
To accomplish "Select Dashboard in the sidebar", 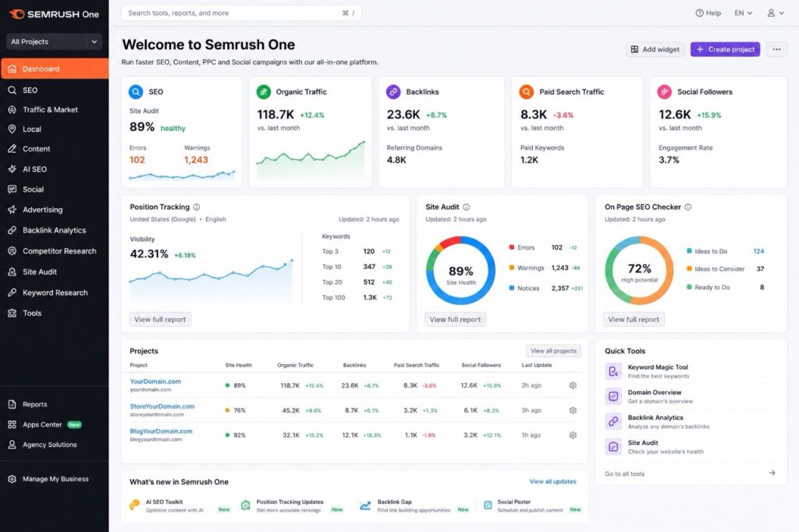I will (x=54, y=69).
